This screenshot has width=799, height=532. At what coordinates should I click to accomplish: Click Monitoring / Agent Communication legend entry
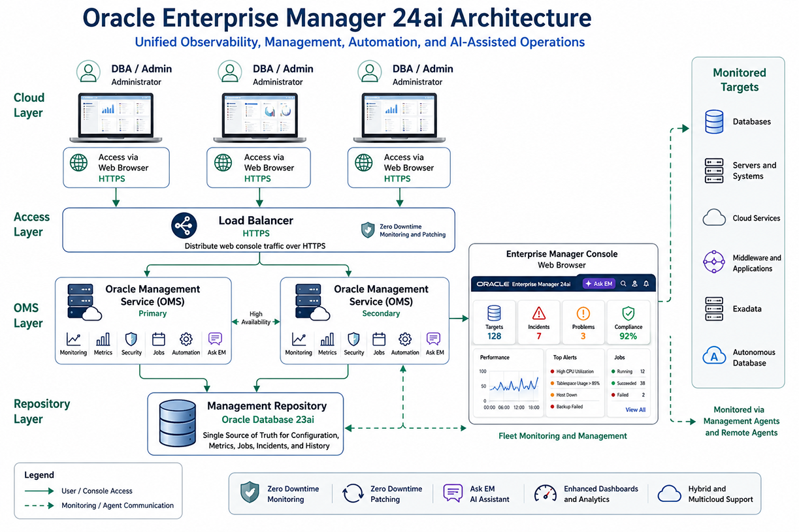[99, 505]
